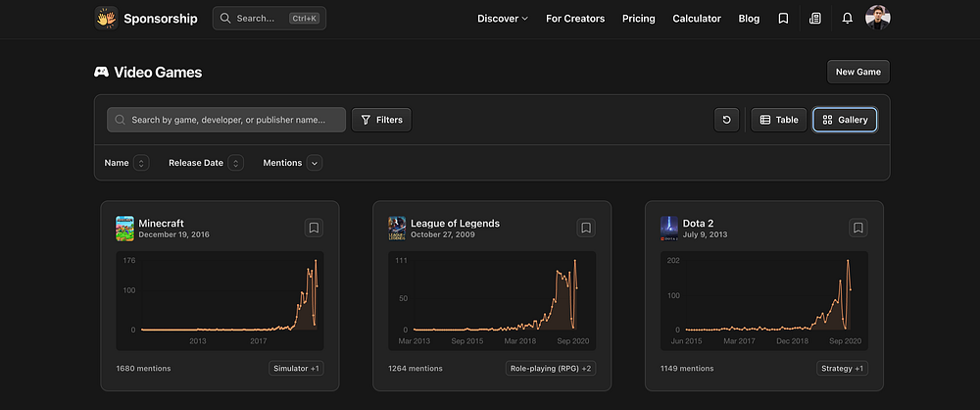Image resolution: width=980 pixels, height=410 pixels.
Task: Focus the game search input field
Action: [226, 120]
